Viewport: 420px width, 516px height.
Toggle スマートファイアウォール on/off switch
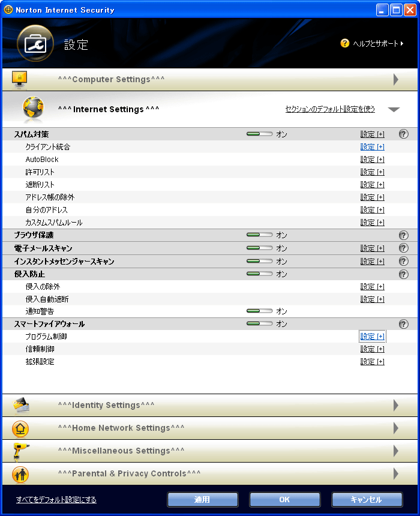(259, 324)
